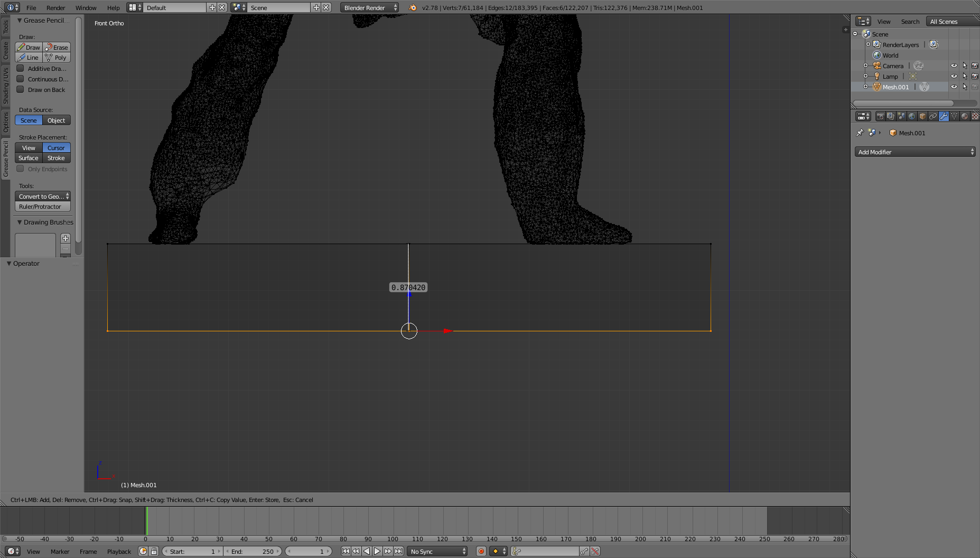
Task: Collapse the Operator panel
Action: point(9,263)
